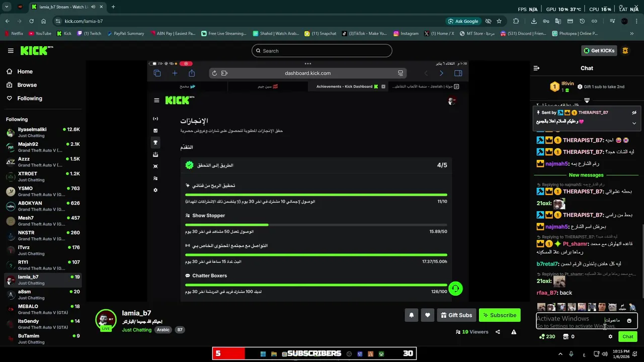This screenshot has width=644, height=362.
Task: Click the Get KICKs button
Action: [599, 51]
